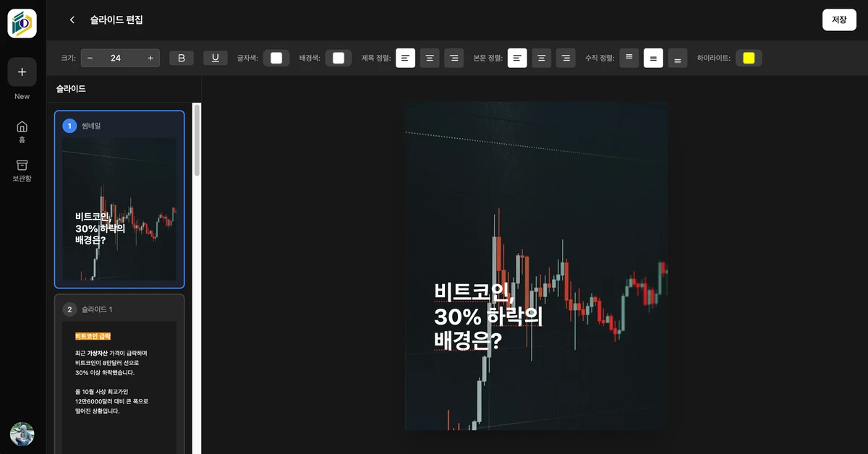Align body (본문 정렬) right
The image size is (868, 454).
[x=566, y=58]
